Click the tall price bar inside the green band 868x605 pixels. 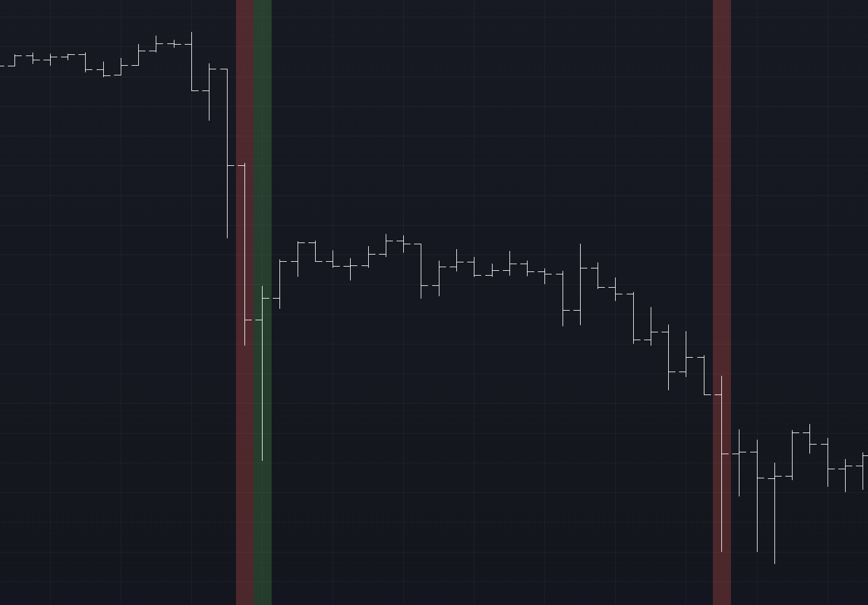[262, 374]
